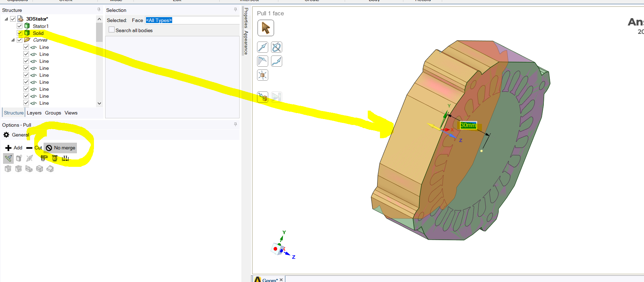Choose the Revolve tool guide

[x=277, y=47]
